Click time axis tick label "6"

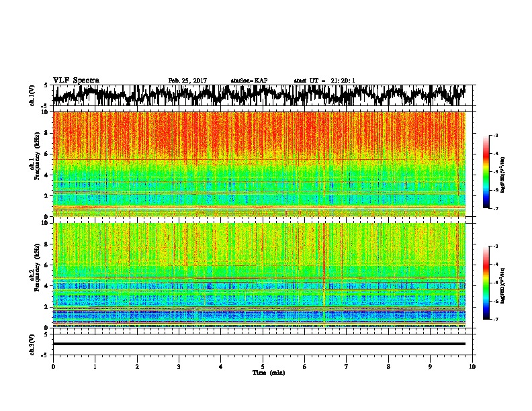click(305, 367)
